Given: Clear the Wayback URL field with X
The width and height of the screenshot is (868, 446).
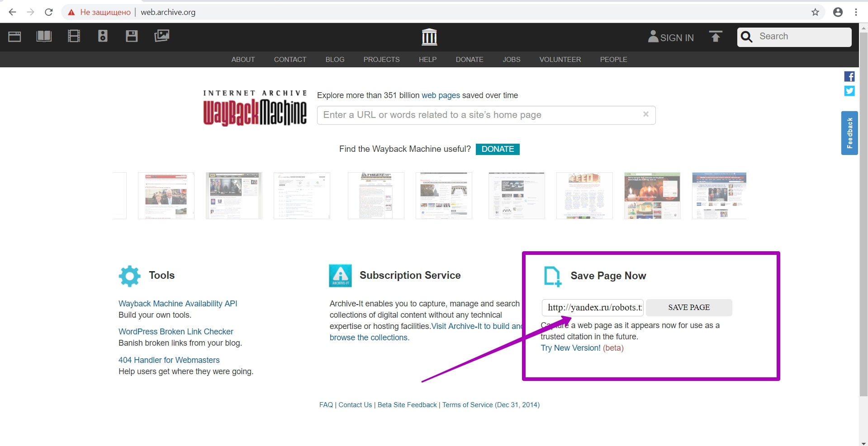Looking at the screenshot, I should click(x=646, y=114).
